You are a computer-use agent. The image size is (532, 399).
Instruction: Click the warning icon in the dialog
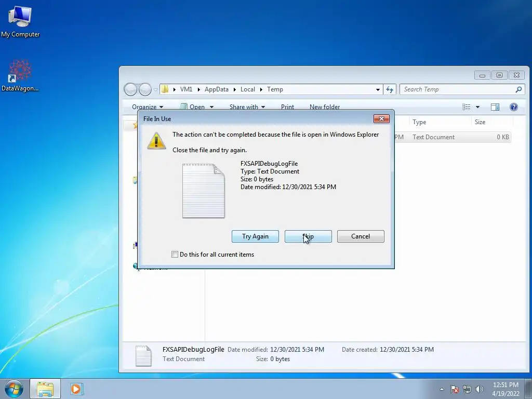pyautogui.click(x=156, y=140)
